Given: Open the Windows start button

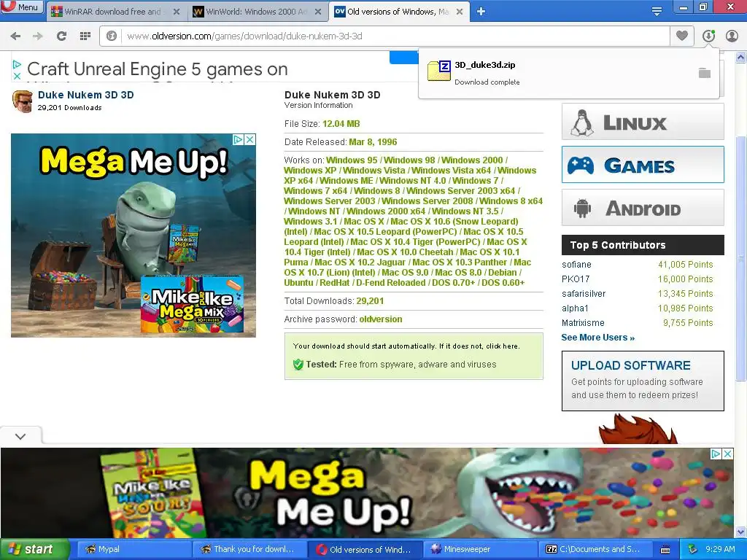Looking at the screenshot, I should point(34,549).
